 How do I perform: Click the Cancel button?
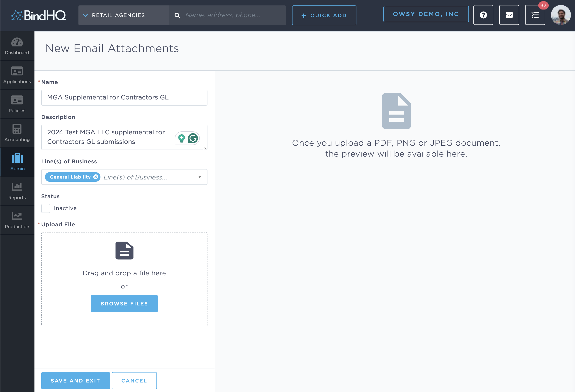click(134, 381)
